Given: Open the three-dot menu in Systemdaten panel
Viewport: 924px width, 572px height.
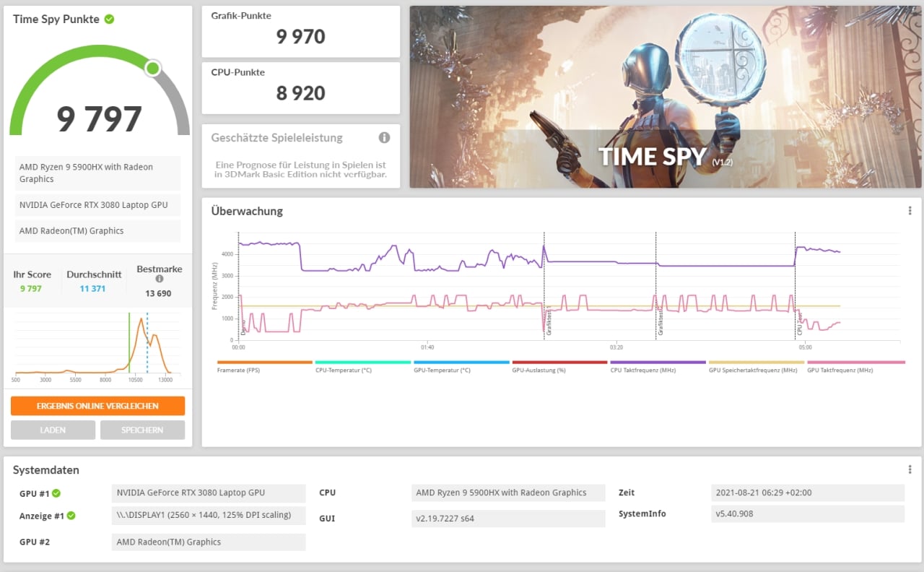Looking at the screenshot, I should coord(910,469).
